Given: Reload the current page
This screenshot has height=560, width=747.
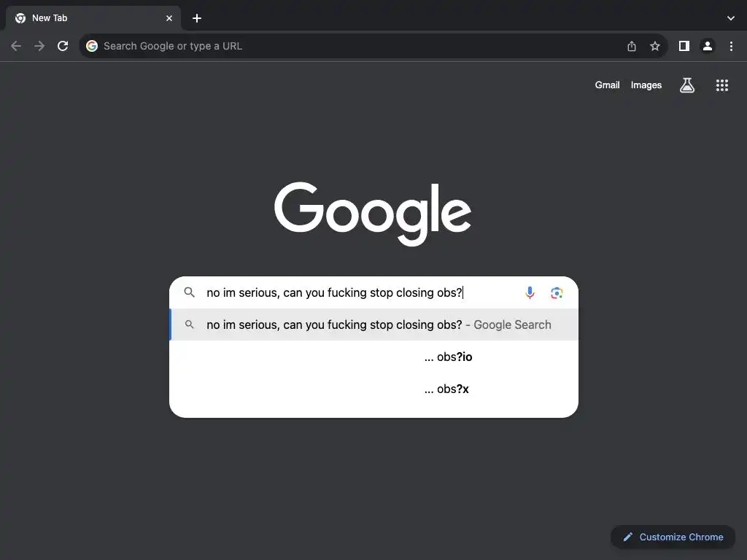Looking at the screenshot, I should click(63, 46).
